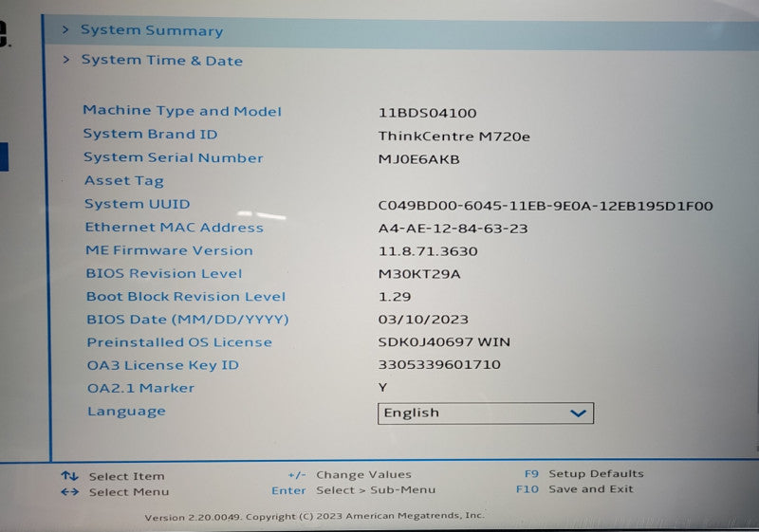This screenshot has height=532, width=759.
Task: Click the Enter key hint
Action: pos(288,490)
